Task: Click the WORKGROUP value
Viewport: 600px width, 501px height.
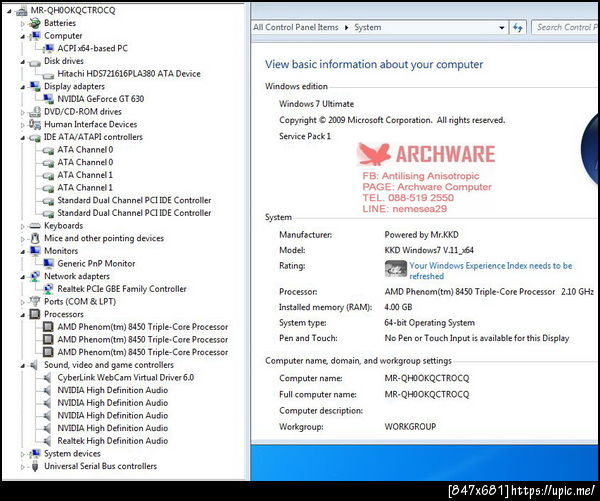Action: 410,427
